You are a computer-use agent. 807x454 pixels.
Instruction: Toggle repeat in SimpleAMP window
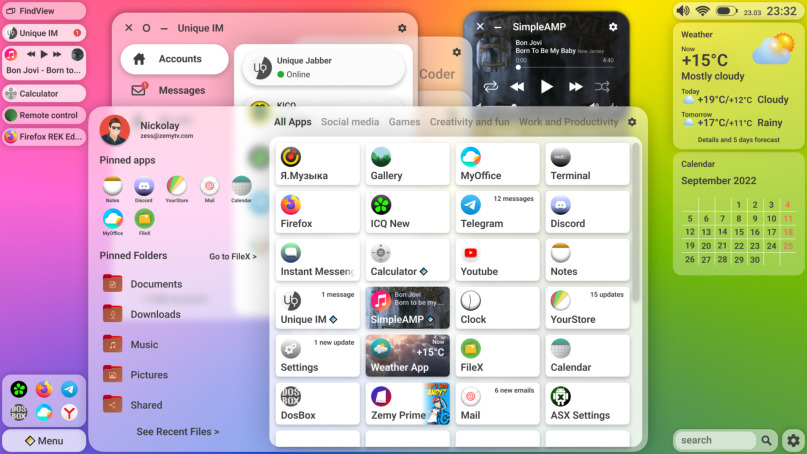490,86
